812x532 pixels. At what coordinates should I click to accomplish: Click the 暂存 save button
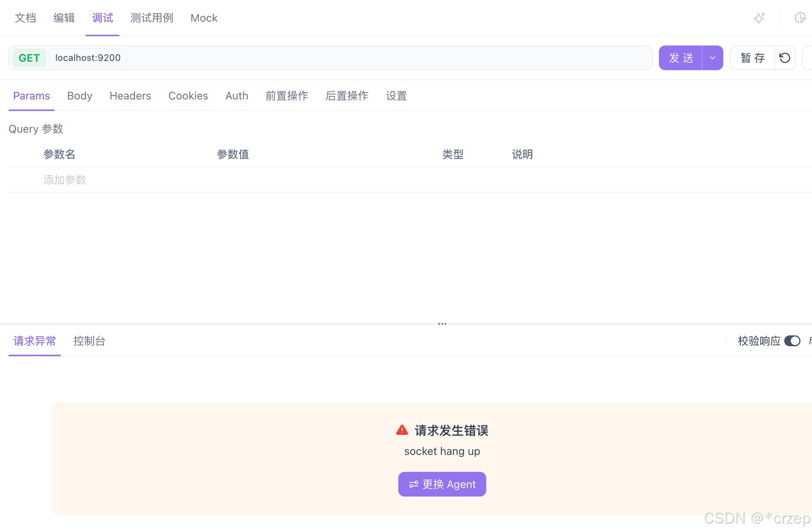coord(753,58)
